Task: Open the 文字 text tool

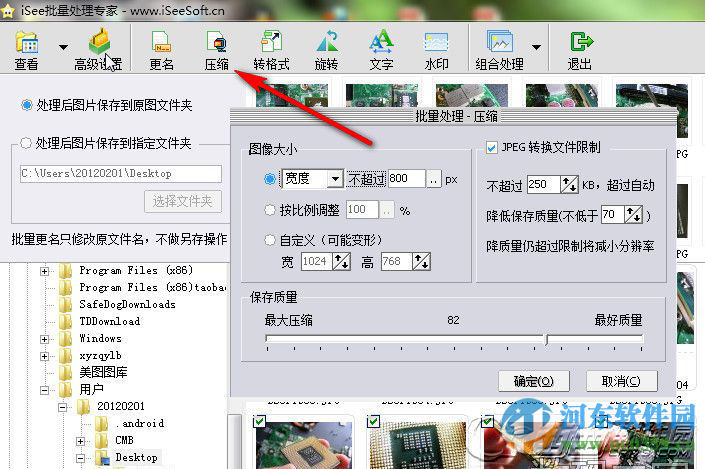Action: point(381,50)
